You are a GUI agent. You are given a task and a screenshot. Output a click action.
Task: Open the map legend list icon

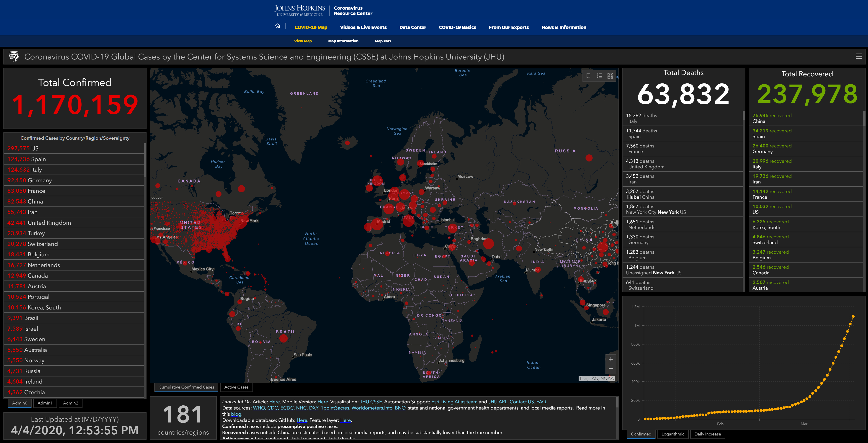[x=599, y=76]
